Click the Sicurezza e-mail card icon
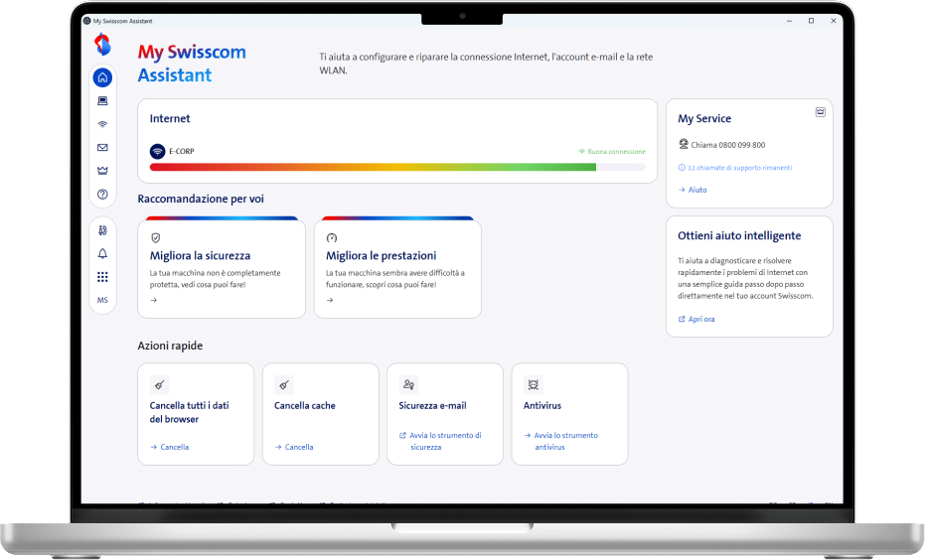Viewport: 926px width, 560px height. (x=408, y=384)
